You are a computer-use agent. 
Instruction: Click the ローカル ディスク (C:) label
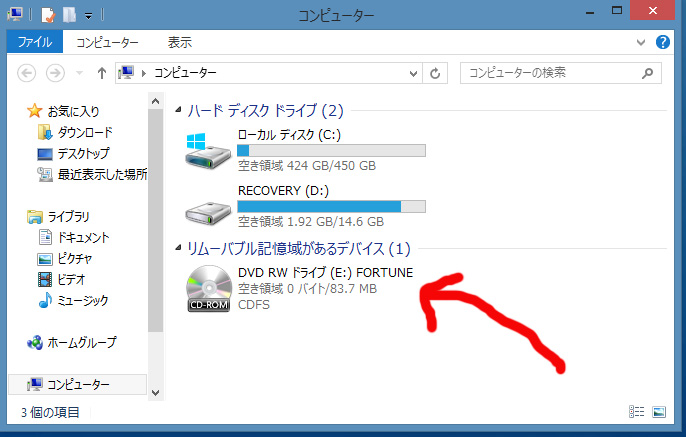[x=289, y=135]
